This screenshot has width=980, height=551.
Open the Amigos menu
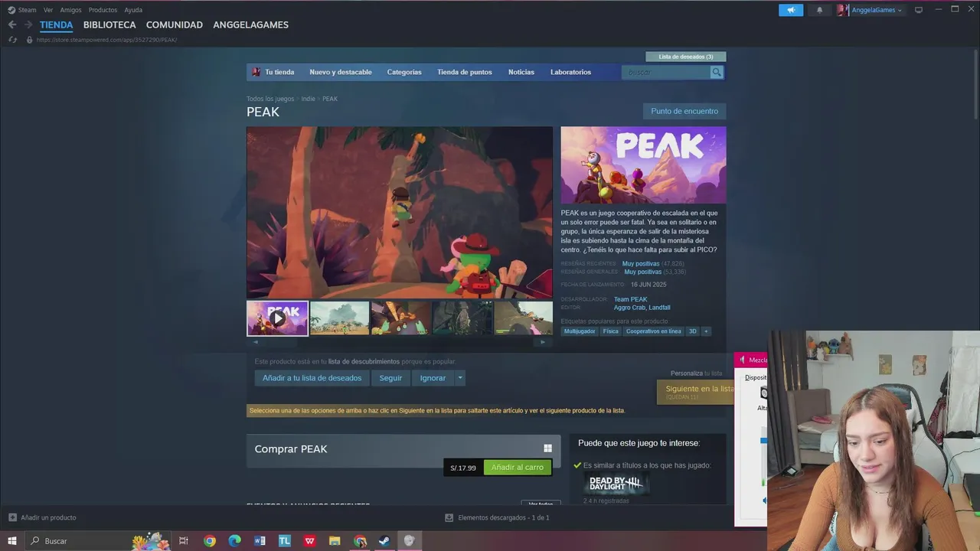coord(70,10)
